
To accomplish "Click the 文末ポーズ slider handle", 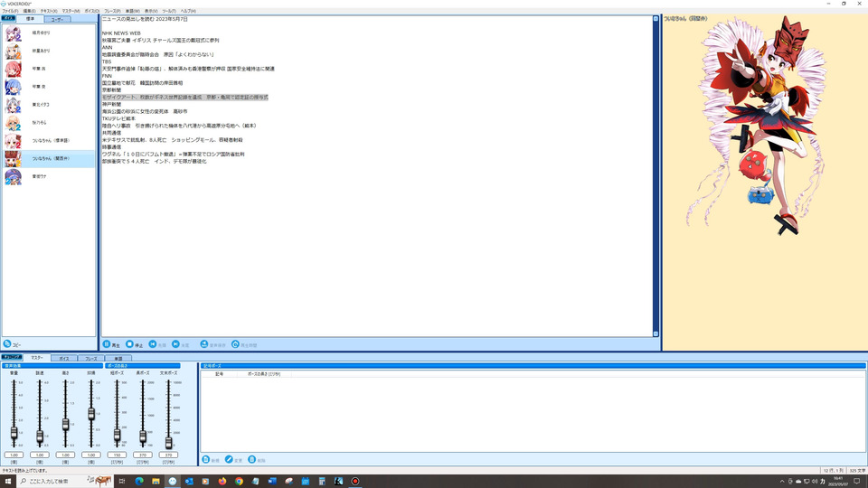I will point(168,442).
